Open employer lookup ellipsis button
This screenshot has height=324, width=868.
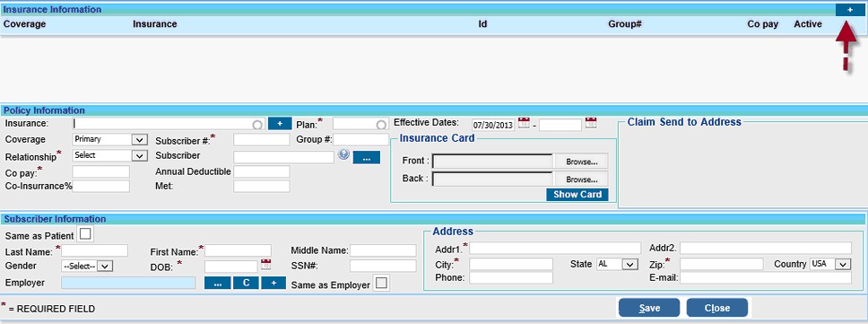pos(217,283)
